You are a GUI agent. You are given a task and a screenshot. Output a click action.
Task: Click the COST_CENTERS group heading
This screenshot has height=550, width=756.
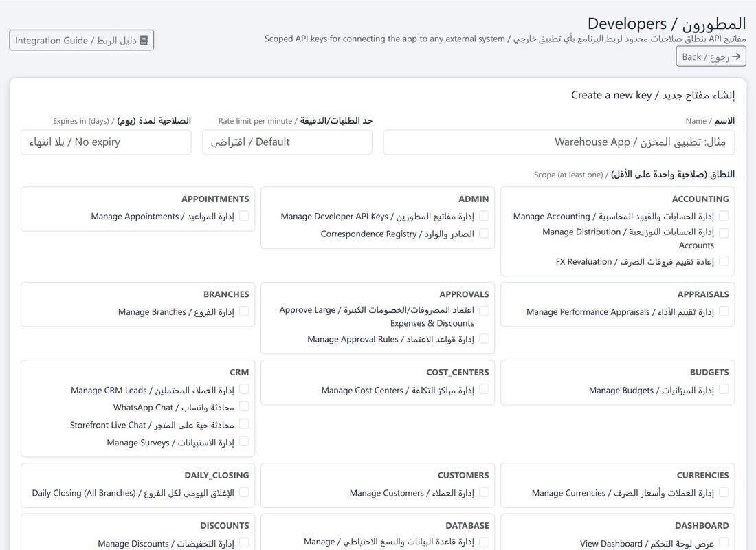click(x=458, y=372)
